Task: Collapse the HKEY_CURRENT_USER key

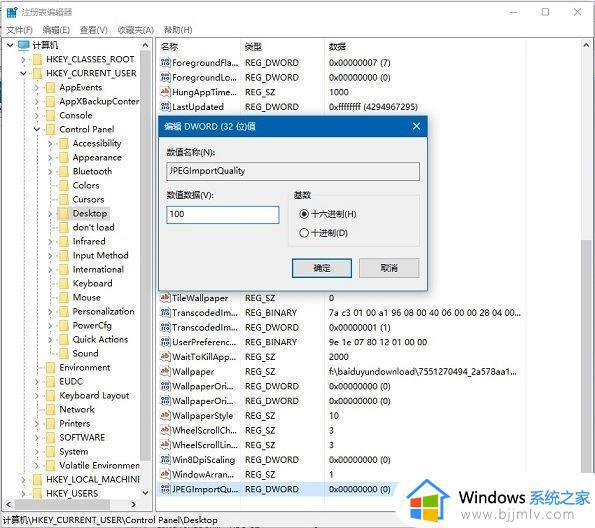Action: coord(24,73)
